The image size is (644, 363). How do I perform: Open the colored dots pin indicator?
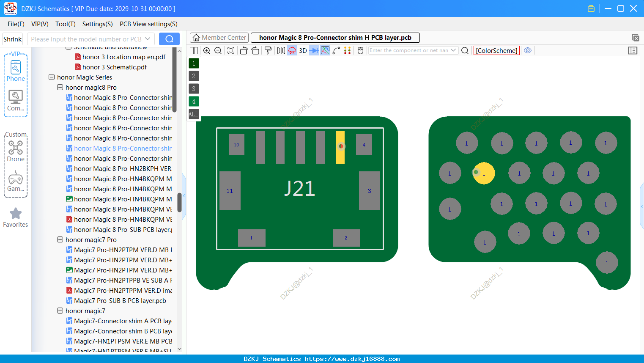click(348, 50)
